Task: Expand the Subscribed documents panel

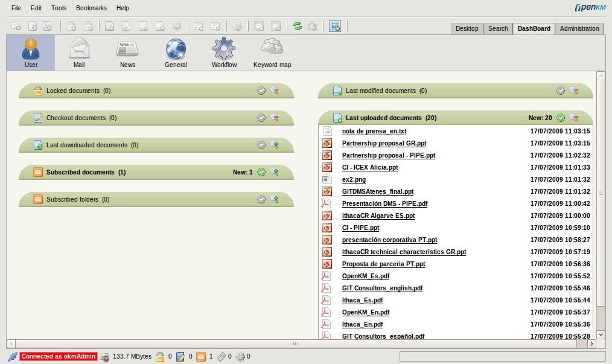Action: (275, 172)
